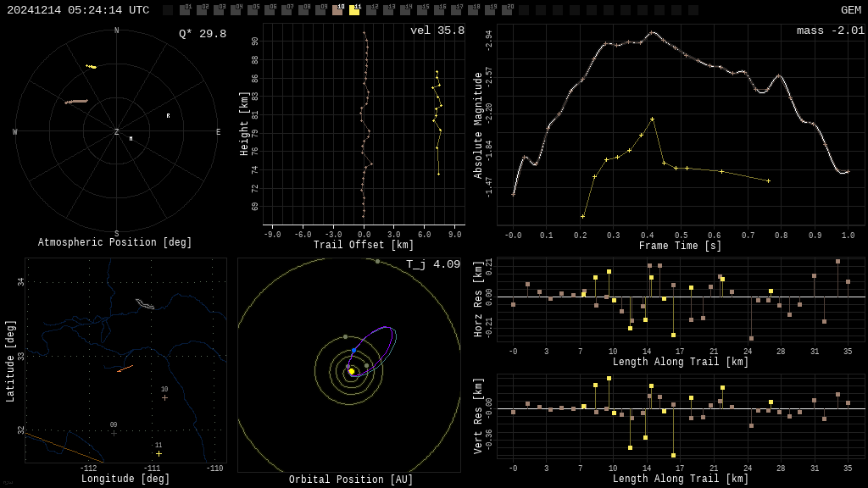
Task: Click the zenith Z marker in sky plot
Action: point(117,132)
